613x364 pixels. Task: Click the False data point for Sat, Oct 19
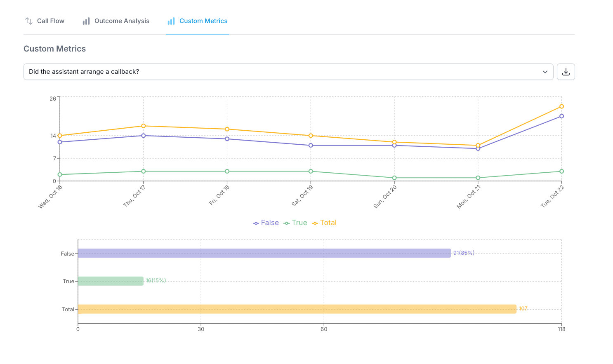tap(311, 145)
